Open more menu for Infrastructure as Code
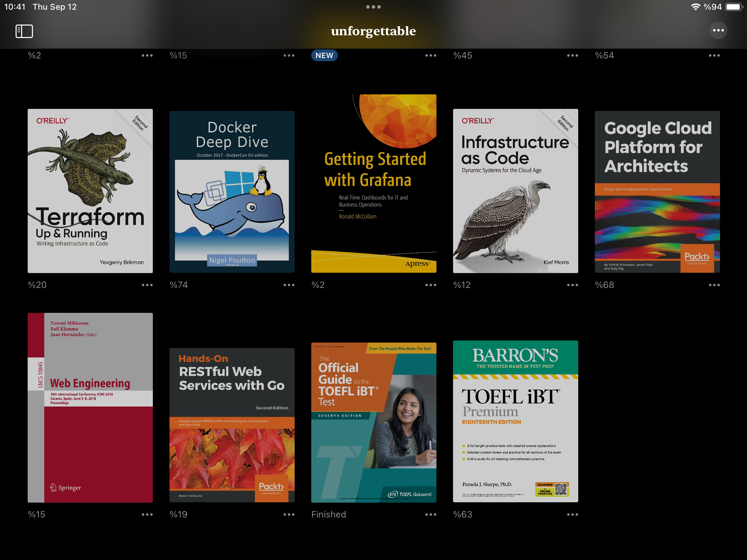747x560 pixels. point(572,285)
